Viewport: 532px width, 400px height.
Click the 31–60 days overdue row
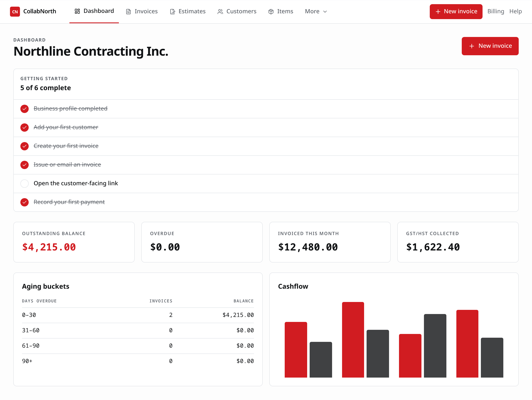138,330
